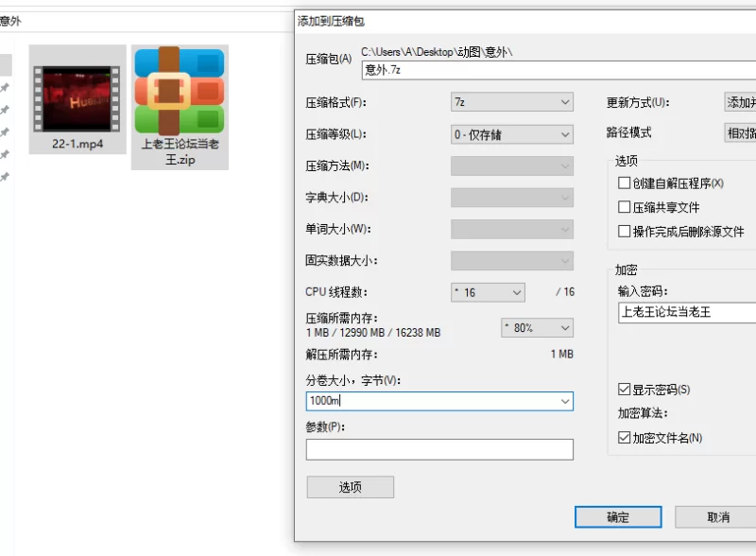Click the archive name field showing 意外.7z
Image resolution: width=756 pixels, height=556 pixels.
[558, 70]
